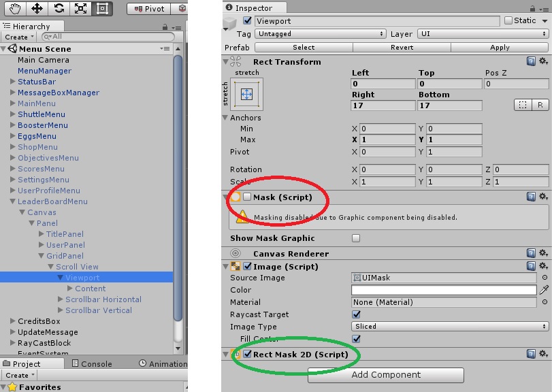Open the Image Color swatch
Image resolution: width=552 pixels, height=392 pixels.
[444, 290]
